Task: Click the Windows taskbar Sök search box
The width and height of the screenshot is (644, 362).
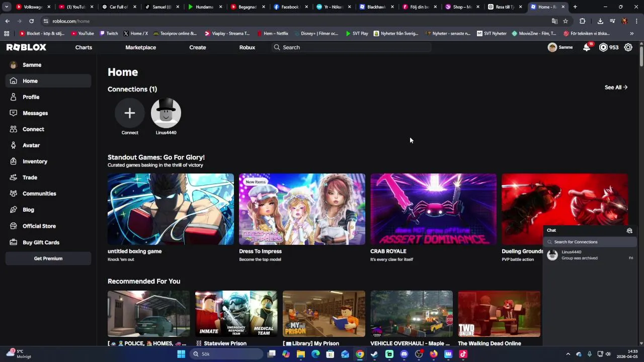Action: pos(227,354)
